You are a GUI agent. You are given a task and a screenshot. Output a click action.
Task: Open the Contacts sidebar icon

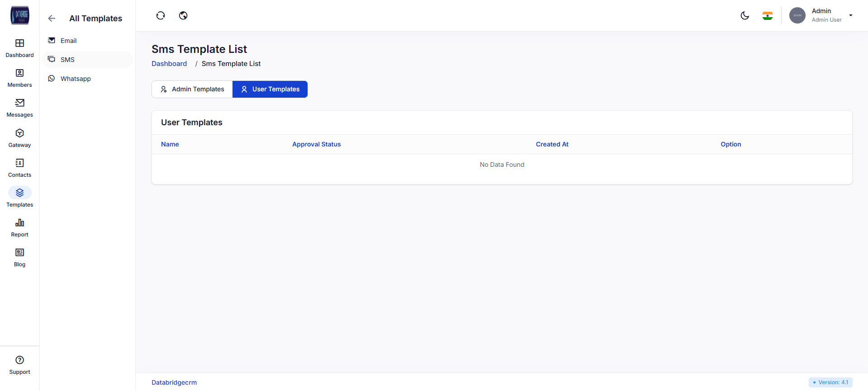coord(19,163)
